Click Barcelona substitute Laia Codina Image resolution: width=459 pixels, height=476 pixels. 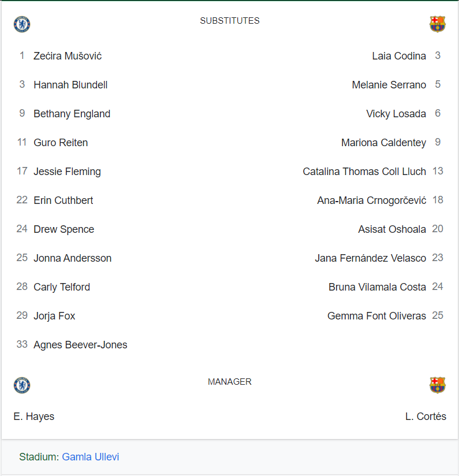pyautogui.click(x=399, y=56)
